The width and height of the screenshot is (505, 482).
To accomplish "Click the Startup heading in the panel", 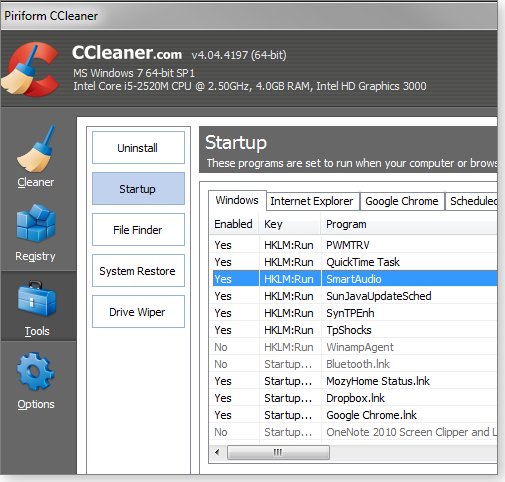I will click(236, 143).
